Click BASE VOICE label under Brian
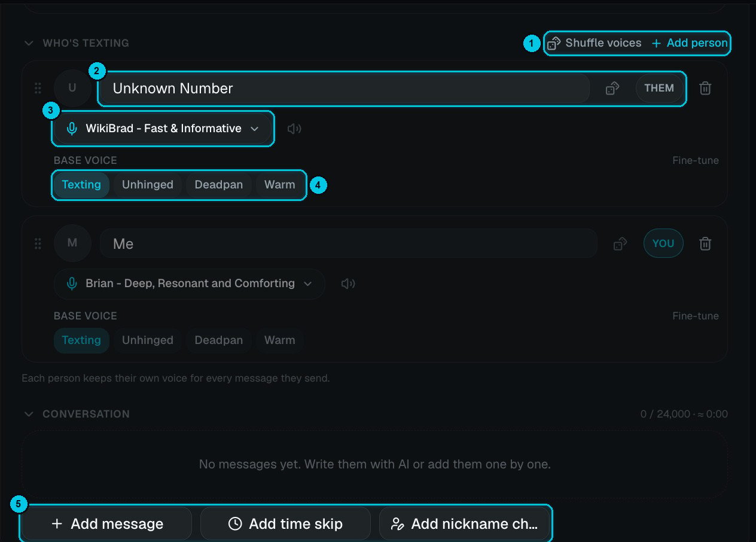The width and height of the screenshot is (756, 542). click(86, 316)
